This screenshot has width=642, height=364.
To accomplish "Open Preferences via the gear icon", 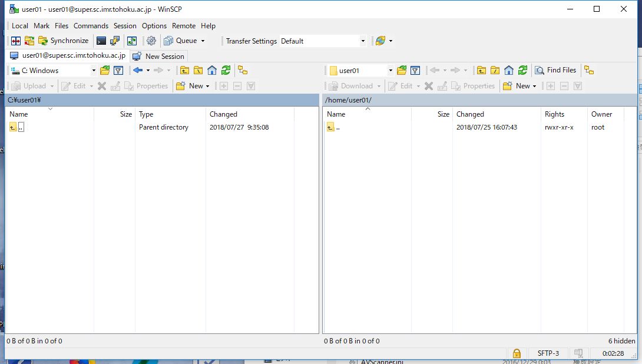I will (151, 41).
